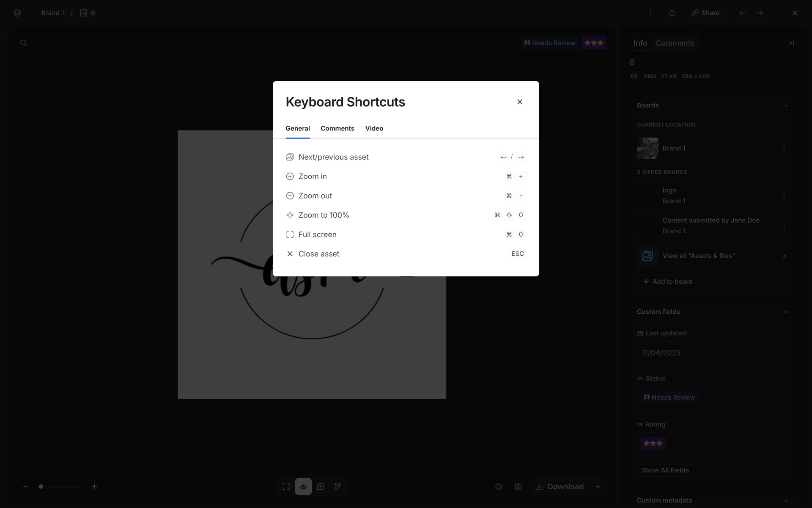Viewport: 812px width, 508px height.
Task: Click the add comment tool icon
Action: coord(321,486)
